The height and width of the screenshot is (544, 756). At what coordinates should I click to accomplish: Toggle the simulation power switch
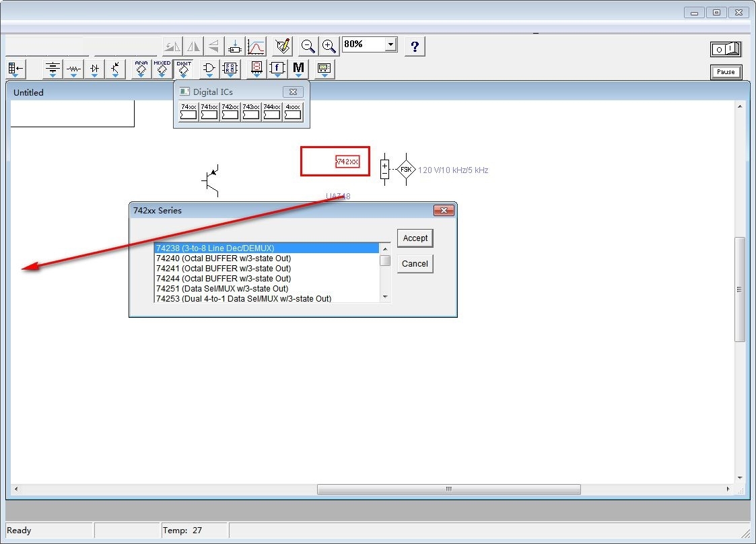tap(725, 49)
